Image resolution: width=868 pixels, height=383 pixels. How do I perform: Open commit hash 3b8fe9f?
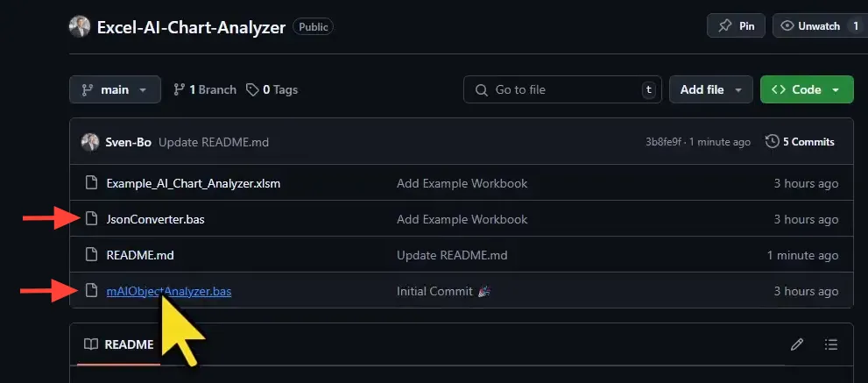click(x=664, y=142)
